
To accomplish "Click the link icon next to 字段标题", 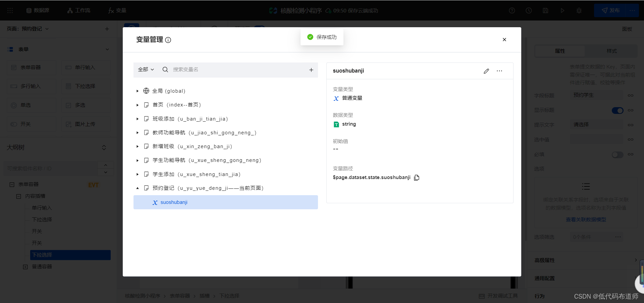I will coord(631,95).
